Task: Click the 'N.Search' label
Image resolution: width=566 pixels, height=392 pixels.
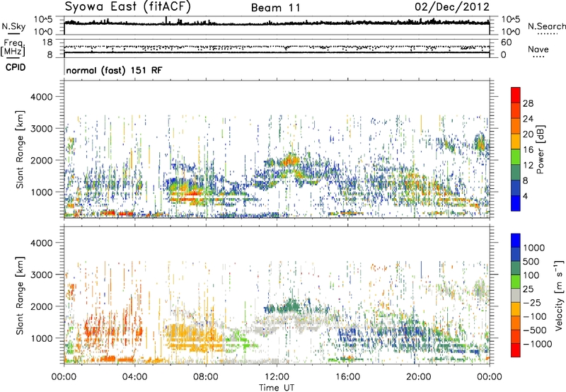Action: click(x=546, y=26)
